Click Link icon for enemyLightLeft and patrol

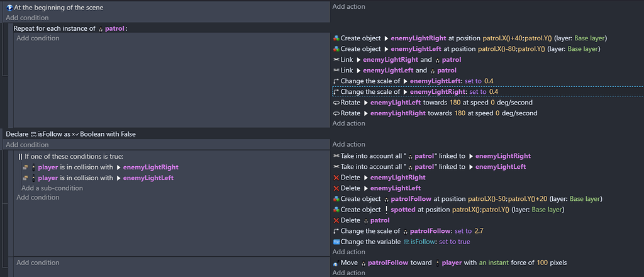[x=336, y=71]
